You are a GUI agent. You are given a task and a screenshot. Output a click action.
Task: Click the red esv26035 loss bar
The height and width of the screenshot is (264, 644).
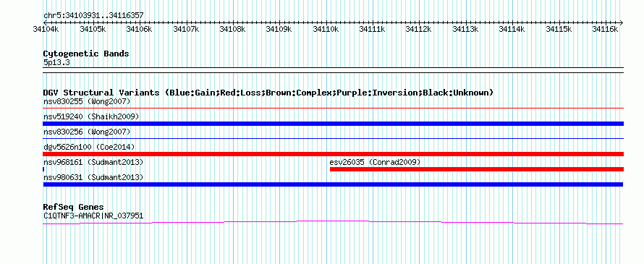pos(476,169)
